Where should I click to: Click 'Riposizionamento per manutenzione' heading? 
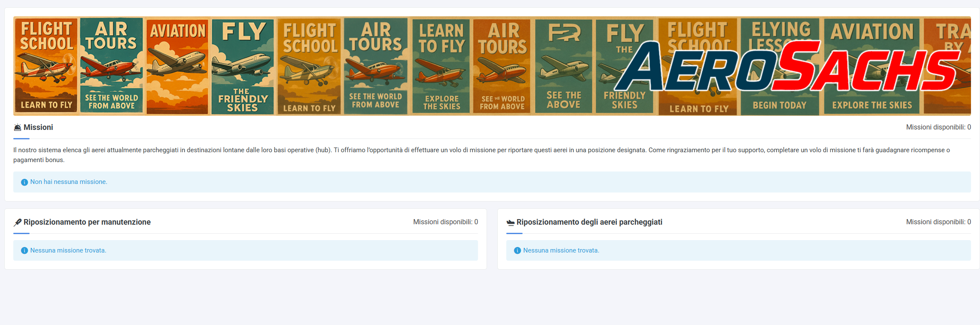click(x=87, y=222)
